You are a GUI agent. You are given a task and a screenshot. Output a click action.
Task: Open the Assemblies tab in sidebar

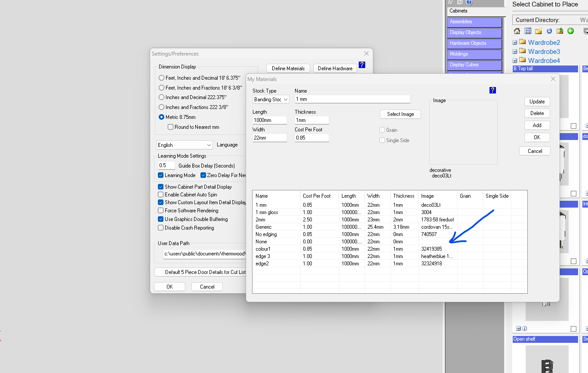pyautogui.click(x=474, y=22)
